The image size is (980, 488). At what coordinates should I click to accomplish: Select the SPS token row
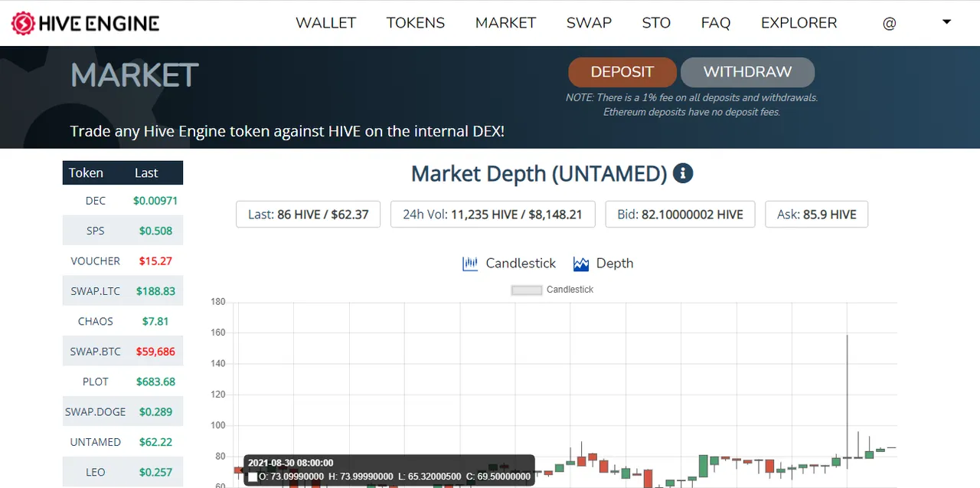click(122, 231)
